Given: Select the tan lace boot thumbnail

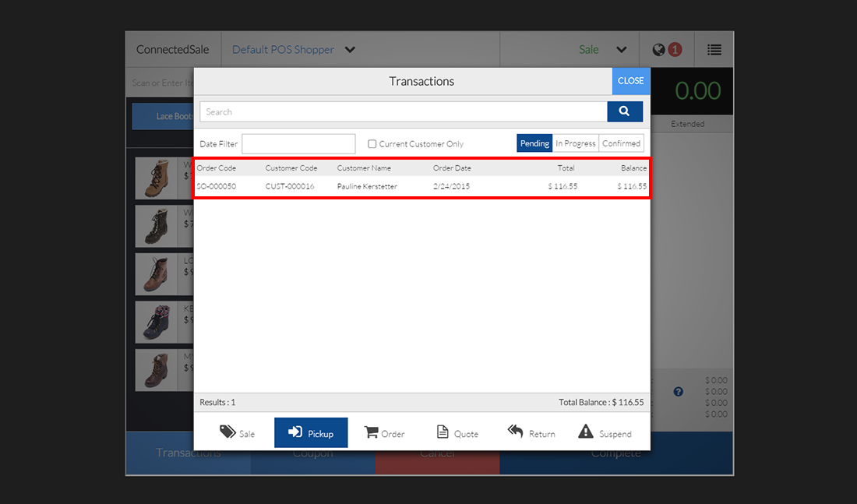Looking at the screenshot, I should (x=157, y=178).
